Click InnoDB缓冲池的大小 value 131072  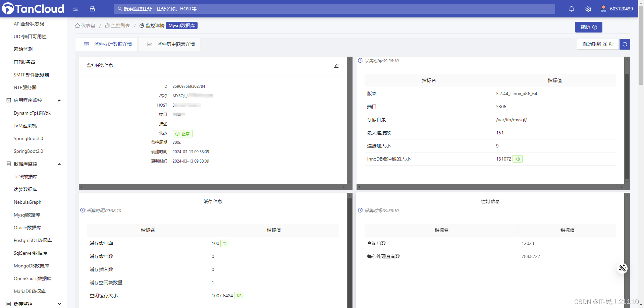(x=503, y=159)
